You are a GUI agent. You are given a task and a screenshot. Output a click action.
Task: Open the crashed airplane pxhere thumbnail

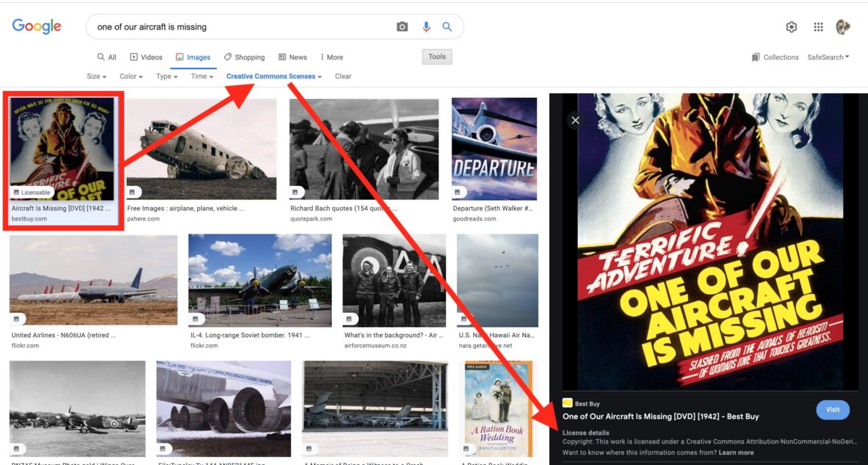[201, 149]
